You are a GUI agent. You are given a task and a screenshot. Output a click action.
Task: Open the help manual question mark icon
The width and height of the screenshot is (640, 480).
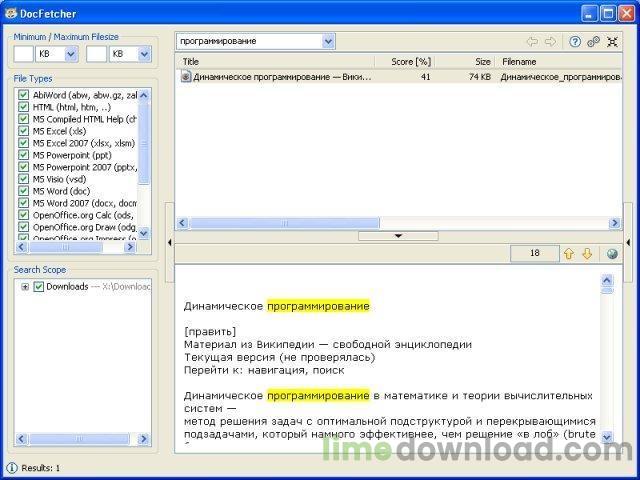pos(575,42)
